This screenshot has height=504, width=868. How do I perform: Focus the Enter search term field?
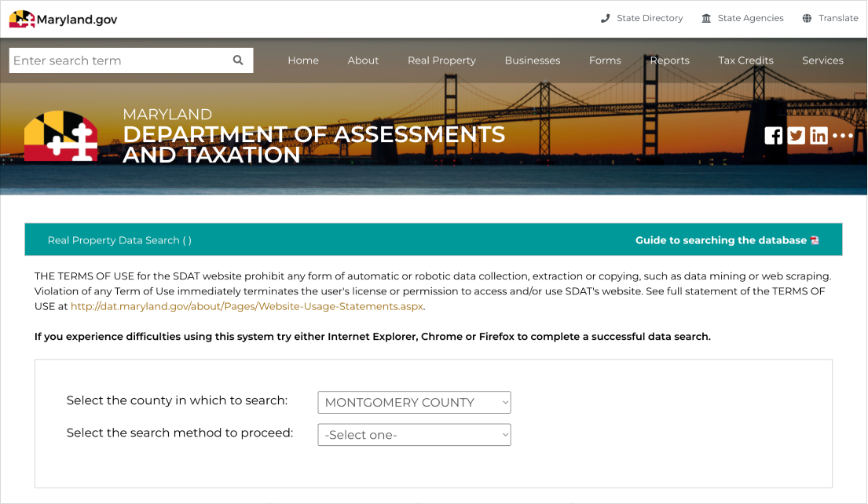118,60
